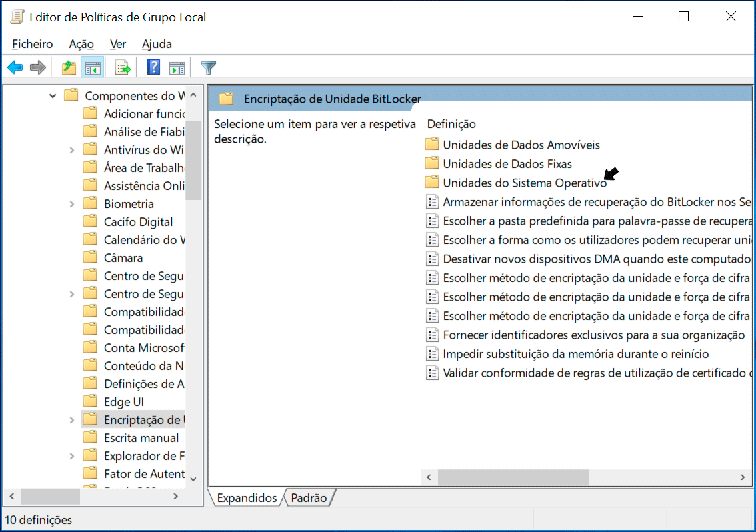
Task: Click folder icon next to Escrita manual
Action: click(90, 437)
